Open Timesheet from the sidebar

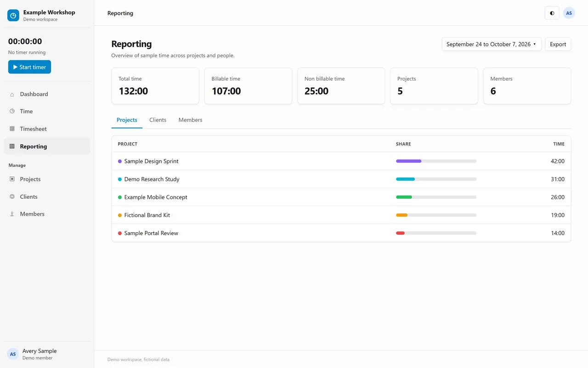[x=47, y=129]
